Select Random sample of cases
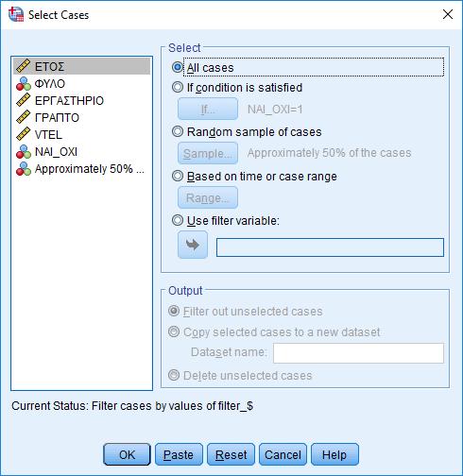This screenshot has height=476, width=463. (178, 131)
